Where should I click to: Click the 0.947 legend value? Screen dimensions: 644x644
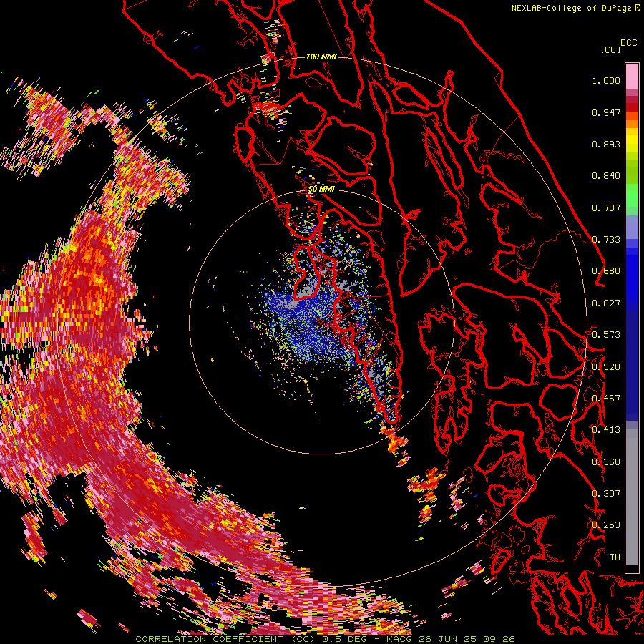tap(606, 112)
